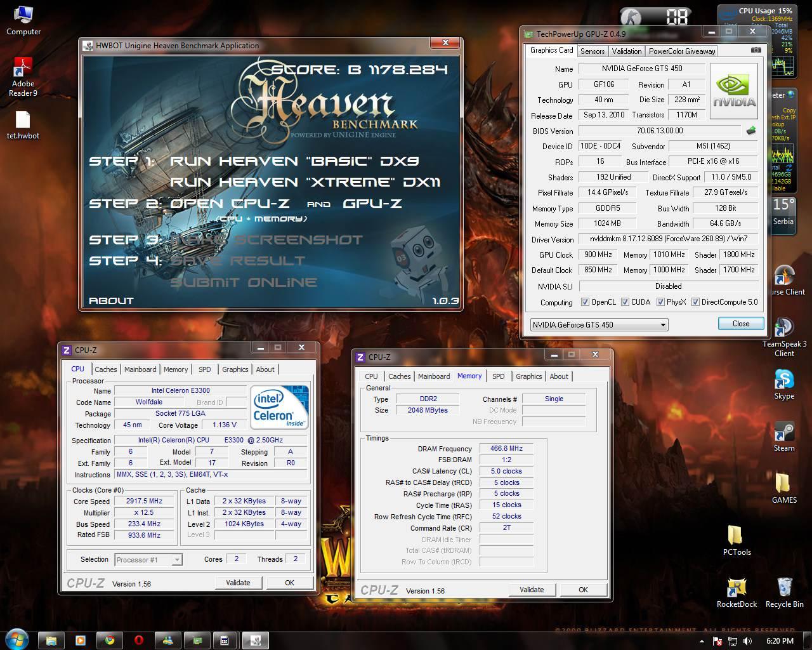Image resolution: width=812 pixels, height=650 pixels.
Task: Click OK in the Memory CPU-Z window
Action: 583,590
